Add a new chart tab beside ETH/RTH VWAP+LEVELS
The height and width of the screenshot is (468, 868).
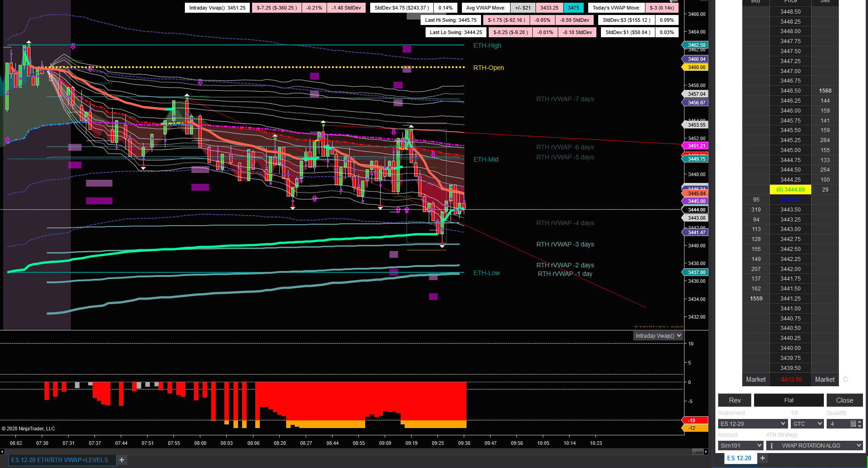click(122, 460)
